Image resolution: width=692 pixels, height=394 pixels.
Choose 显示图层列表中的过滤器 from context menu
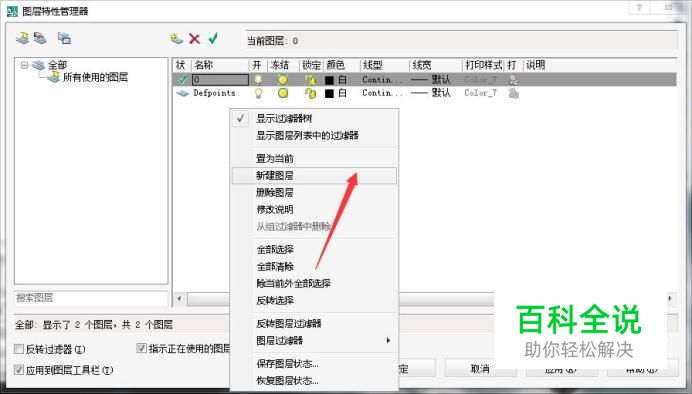(x=314, y=135)
